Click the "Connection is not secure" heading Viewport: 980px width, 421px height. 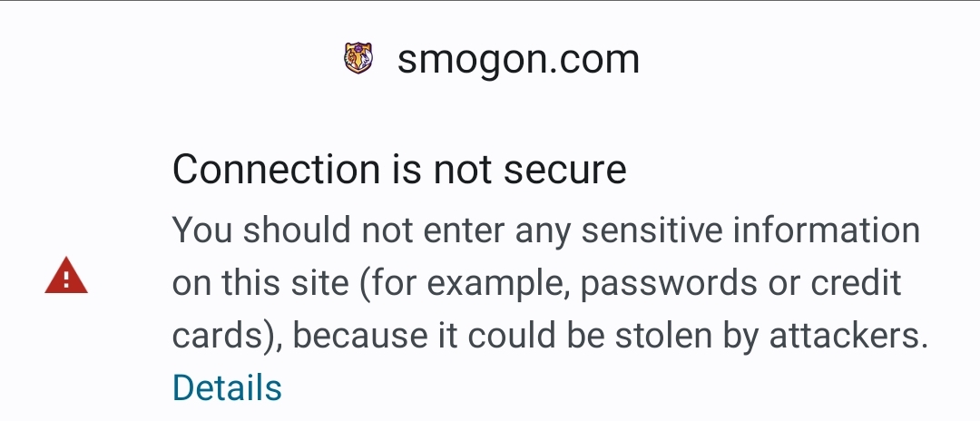coord(399,170)
